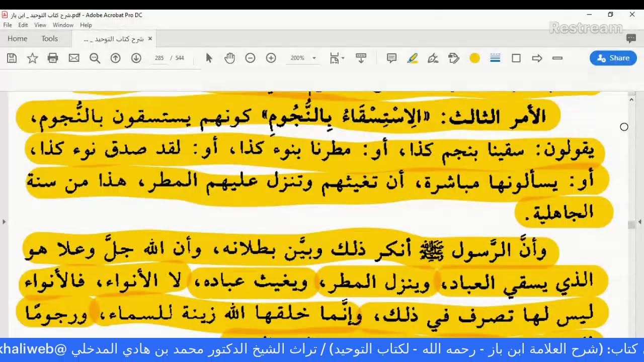
Task: Zoom in with the plus circle
Action: point(271,58)
